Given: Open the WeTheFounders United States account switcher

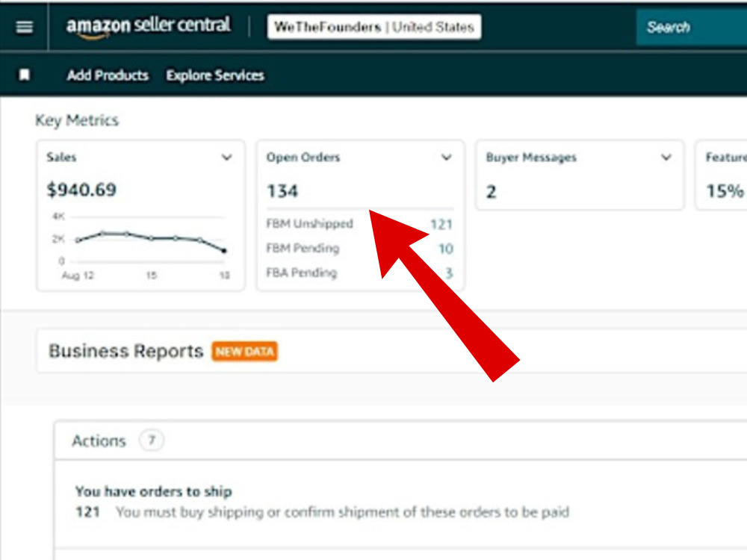Looking at the screenshot, I should (374, 27).
